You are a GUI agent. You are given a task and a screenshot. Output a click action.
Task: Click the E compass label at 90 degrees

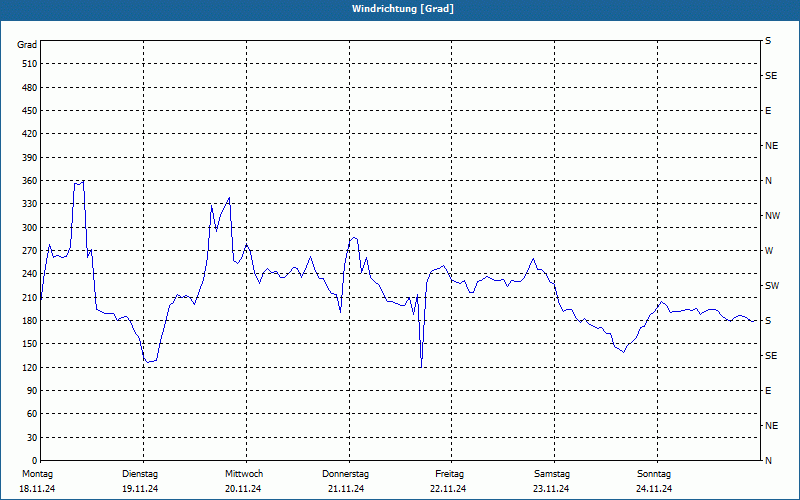click(x=768, y=391)
